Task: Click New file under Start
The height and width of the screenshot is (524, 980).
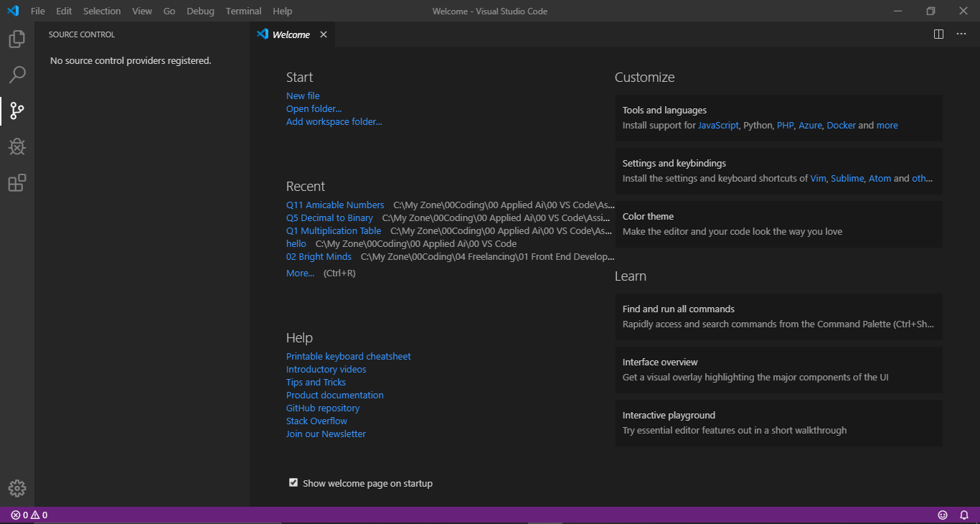Action: click(303, 95)
